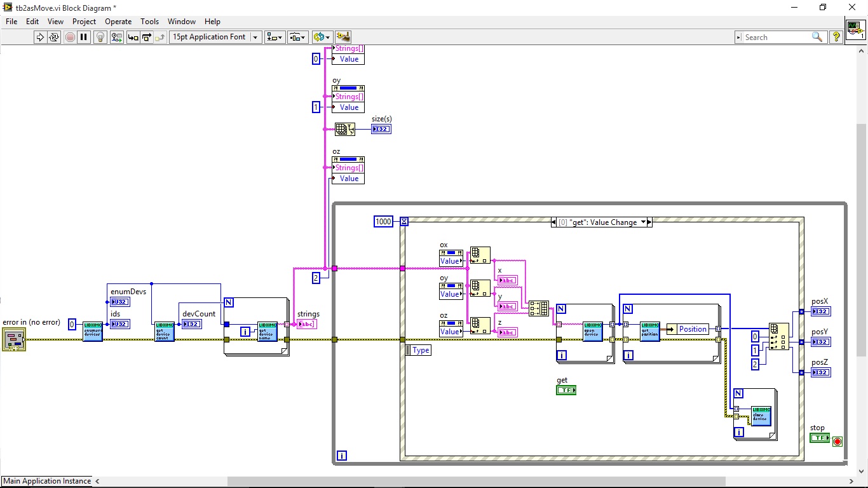Screen dimensions: 868x488
Task: Open the Align Objects dropdown
Action: pyautogui.click(x=275, y=37)
